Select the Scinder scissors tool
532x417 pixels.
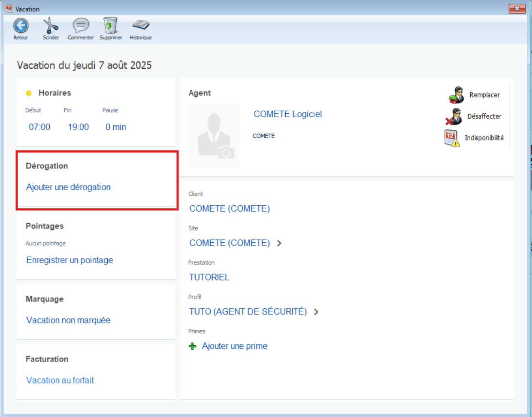coord(51,26)
